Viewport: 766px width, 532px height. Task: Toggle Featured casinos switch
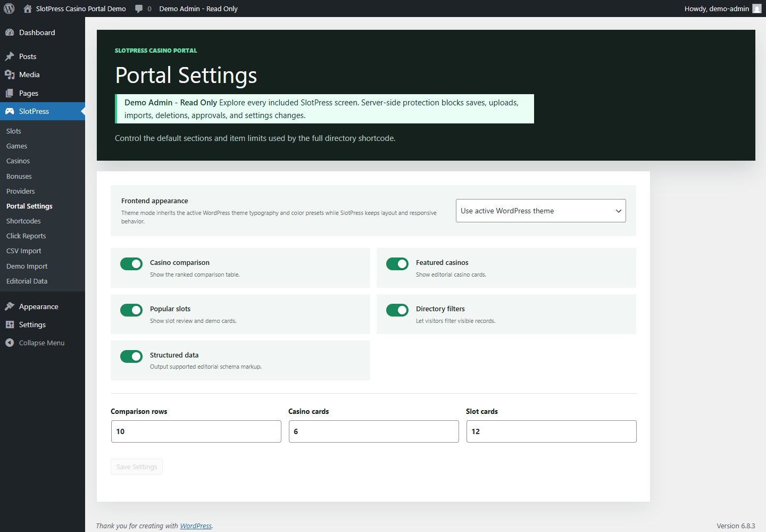point(397,264)
